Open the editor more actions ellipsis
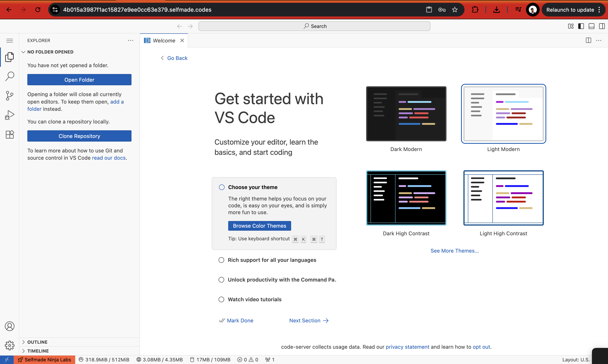Image resolution: width=608 pixels, height=364 pixels. tap(599, 40)
